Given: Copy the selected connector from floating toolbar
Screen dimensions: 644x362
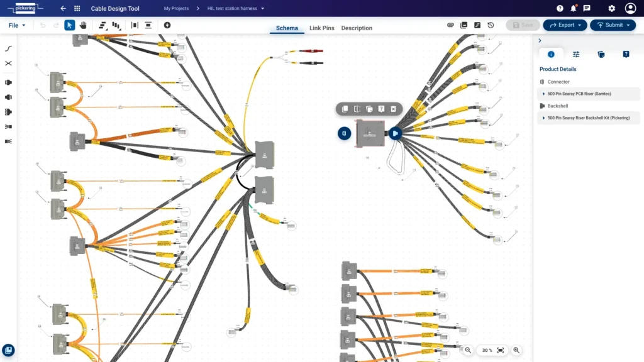Looking at the screenshot, I should (x=345, y=109).
